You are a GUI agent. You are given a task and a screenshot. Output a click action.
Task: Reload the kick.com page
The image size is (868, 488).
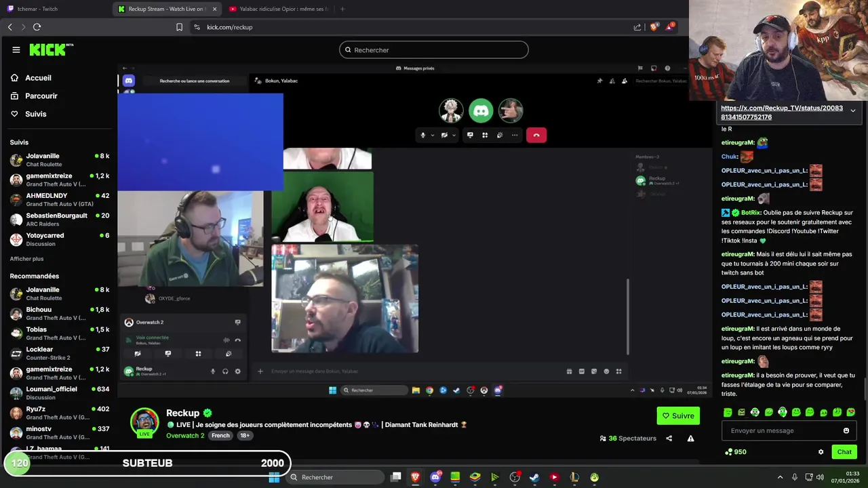pos(37,27)
